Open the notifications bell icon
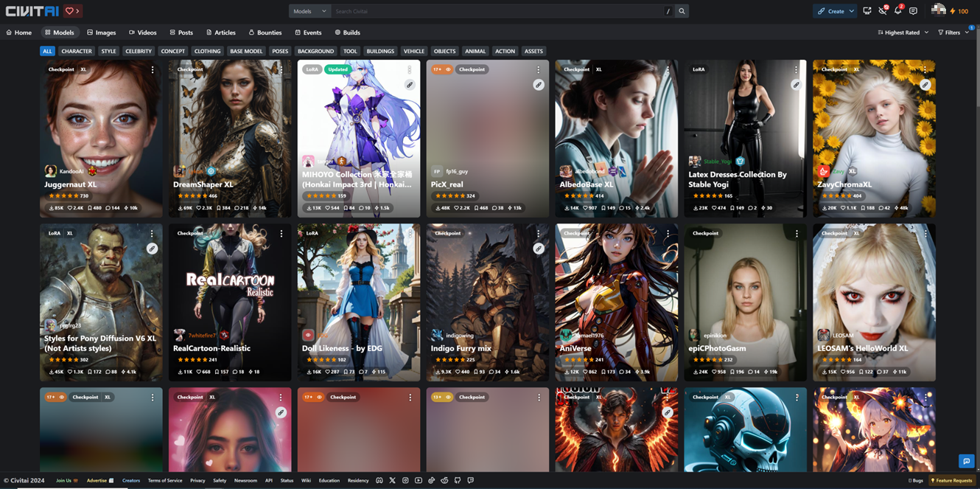 [x=897, y=11]
